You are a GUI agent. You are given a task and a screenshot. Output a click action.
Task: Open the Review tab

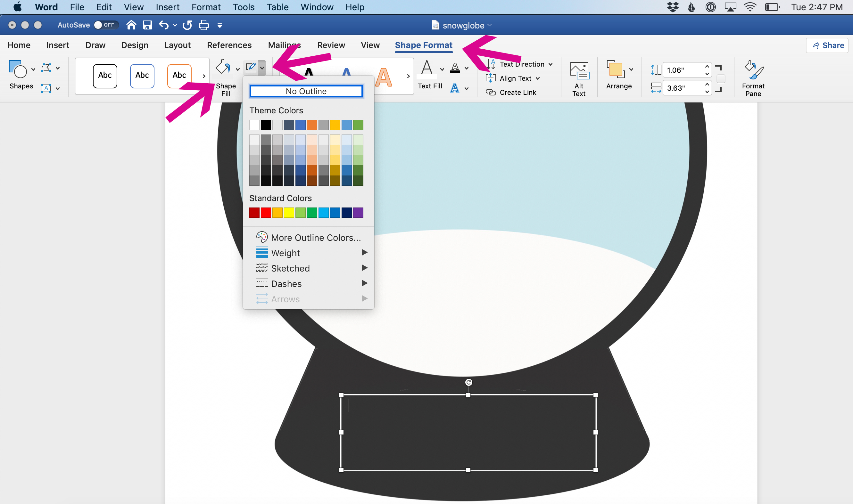point(331,45)
